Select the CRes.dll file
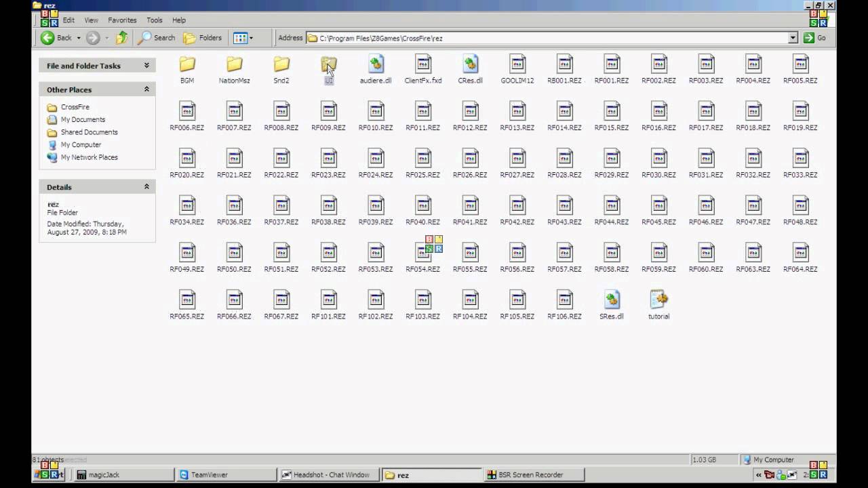This screenshot has width=868, height=488. 471,70
